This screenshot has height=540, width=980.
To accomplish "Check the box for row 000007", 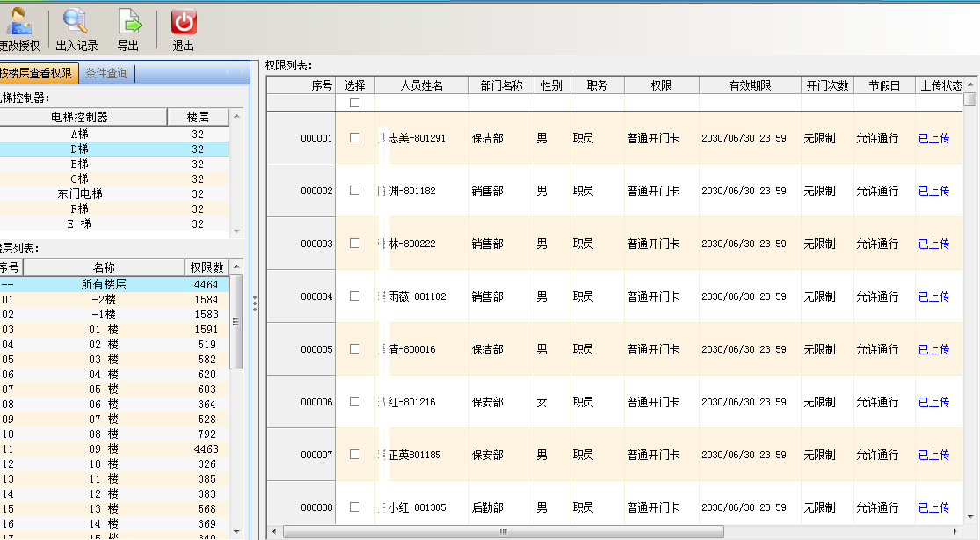I will pos(354,455).
